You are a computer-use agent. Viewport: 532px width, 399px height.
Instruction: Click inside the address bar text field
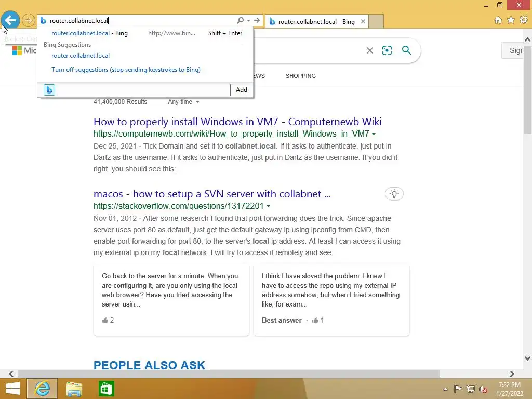(141, 21)
